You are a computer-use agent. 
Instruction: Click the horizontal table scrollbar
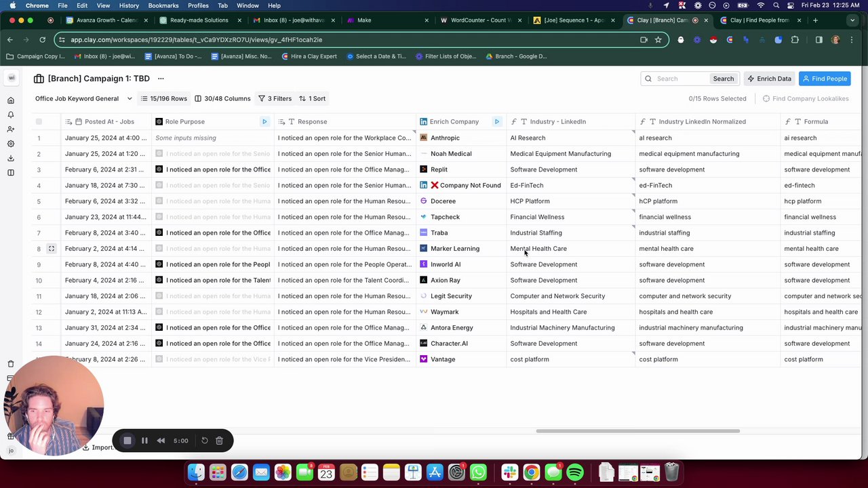tap(637, 431)
